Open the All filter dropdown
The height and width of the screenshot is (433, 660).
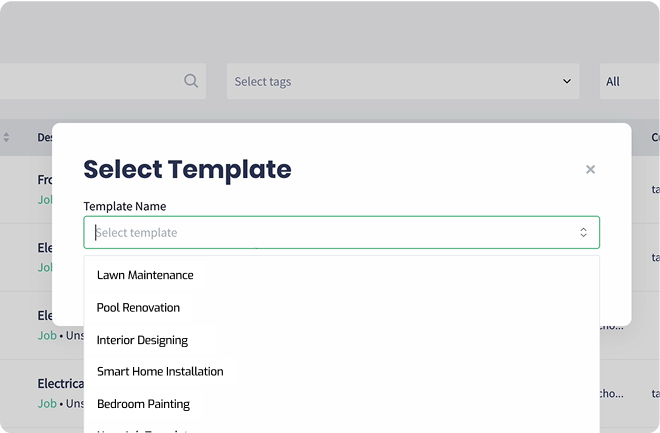[630, 81]
